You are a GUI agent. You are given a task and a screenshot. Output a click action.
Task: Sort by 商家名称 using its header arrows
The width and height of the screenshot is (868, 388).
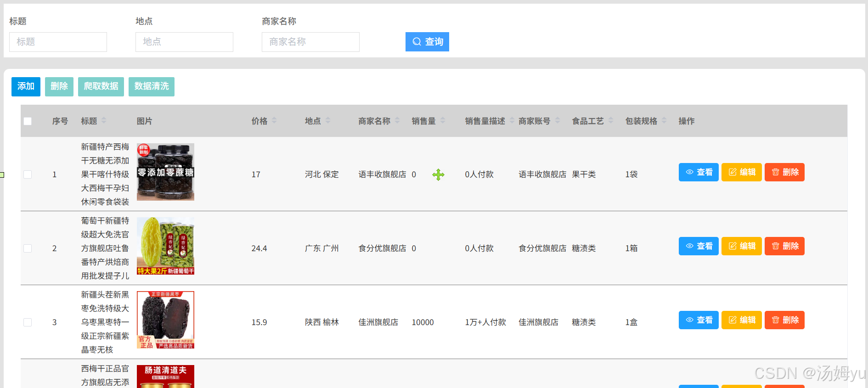click(x=397, y=120)
